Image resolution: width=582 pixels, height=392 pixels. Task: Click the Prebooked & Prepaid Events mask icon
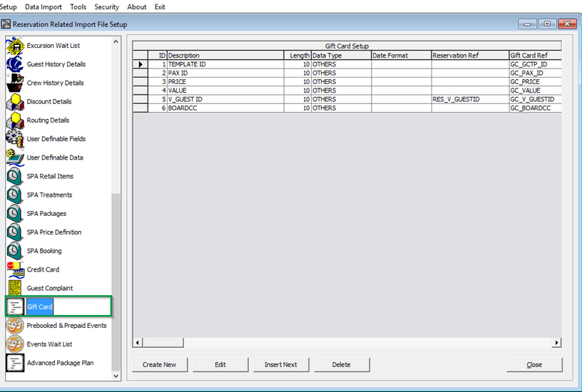(15, 326)
